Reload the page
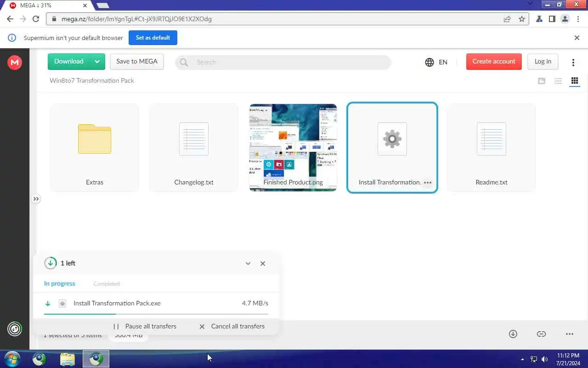The height and width of the screenshot is (368, 588). pos(36,19)
